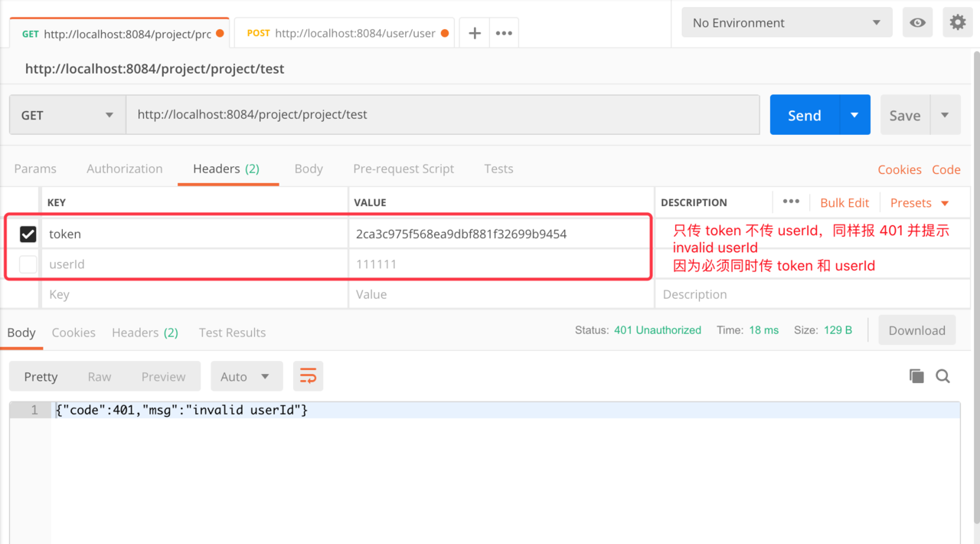The width and height of the screenshot is (980, 544).
Task: Expand the Send button arrow options
Action: 854,115
